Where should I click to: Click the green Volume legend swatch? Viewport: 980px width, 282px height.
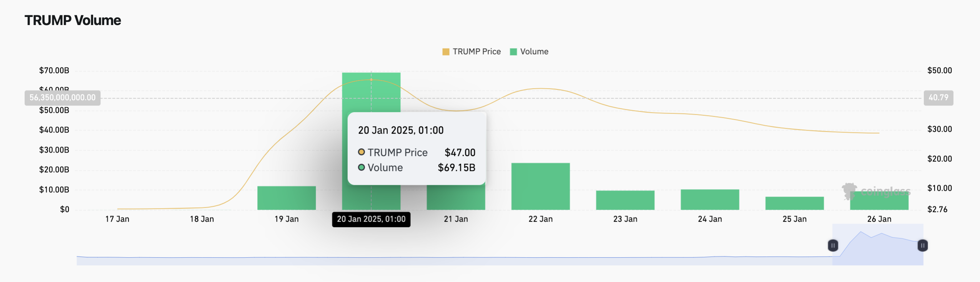point(513,52)
